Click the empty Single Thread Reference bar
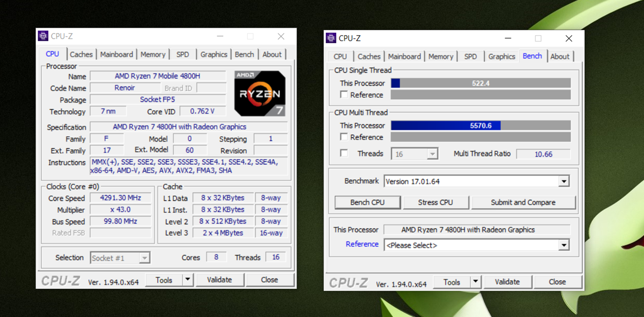The width and height of the screenshot is (644, 317). click(481, 95)
